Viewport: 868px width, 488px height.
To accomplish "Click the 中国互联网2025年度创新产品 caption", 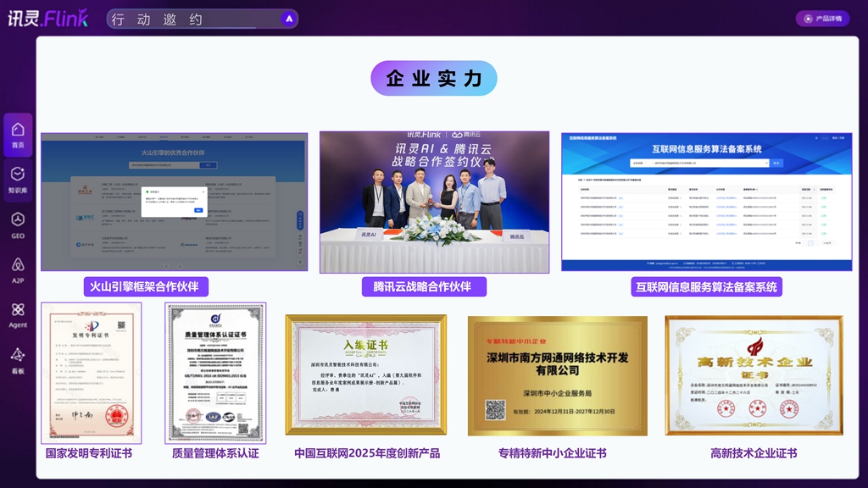I will tap(367, 453).
